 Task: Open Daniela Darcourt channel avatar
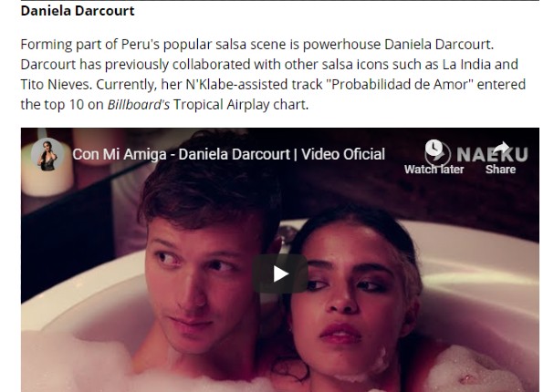click(x=47, y=155)
